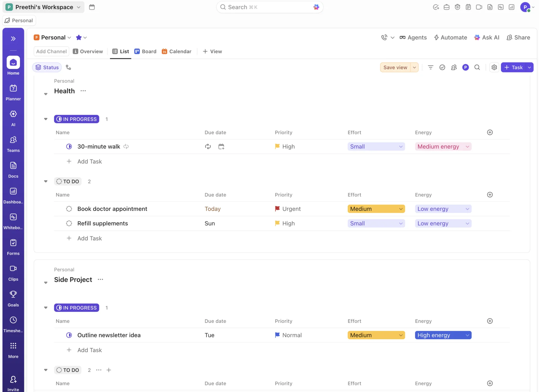Image resolution: width=539 pixels, height=392 pixels.
Task: Click the Status group-by pill
Action: [47, 67]
